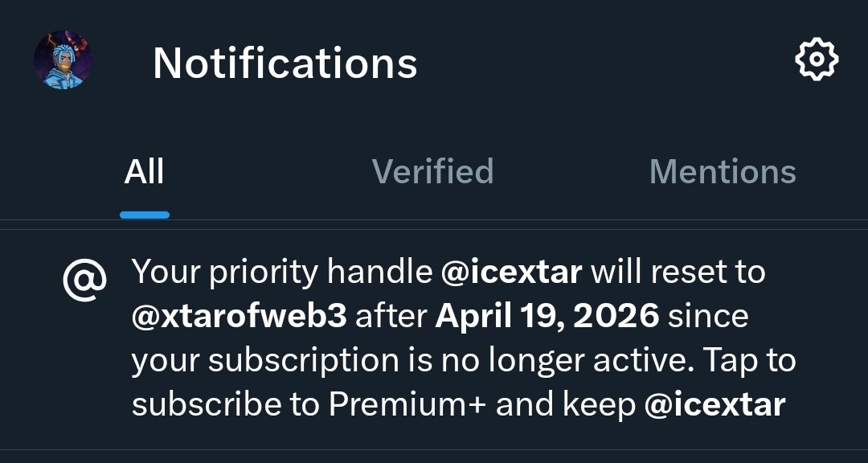Click the @ symbol notification icon

point(84,281)
